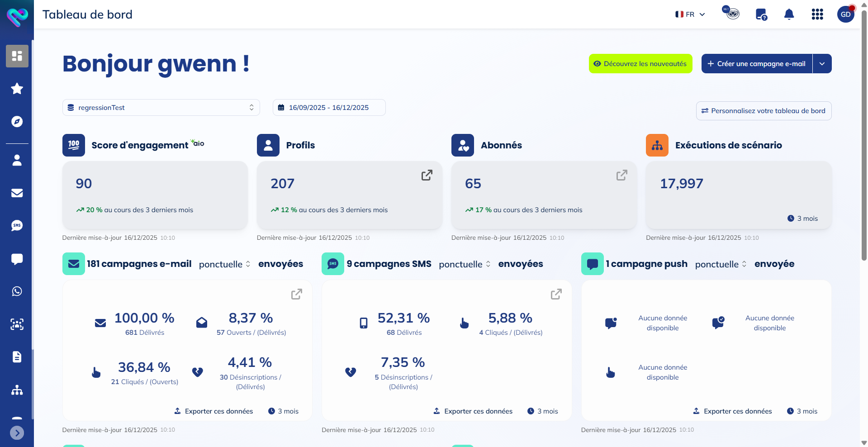This screenshot has height=447, width=868.
Task: Select the dashboard sidebar menu item
Action: 17,56
